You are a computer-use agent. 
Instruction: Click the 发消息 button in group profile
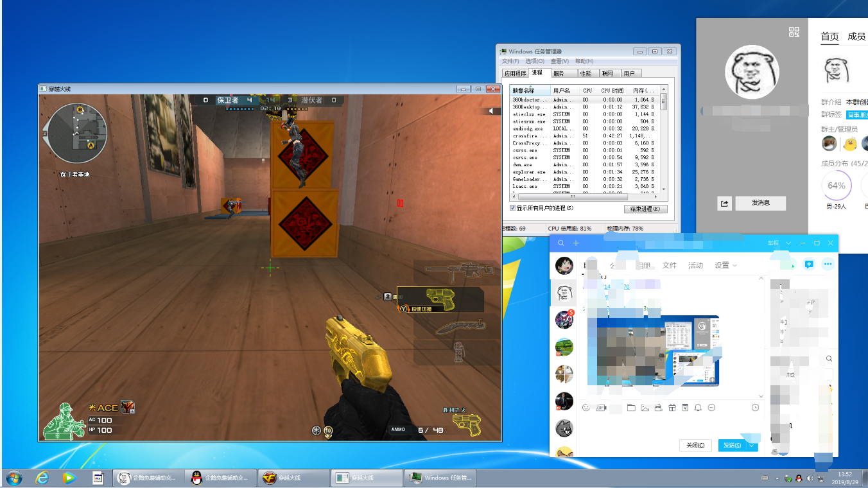tap(760, 203)
